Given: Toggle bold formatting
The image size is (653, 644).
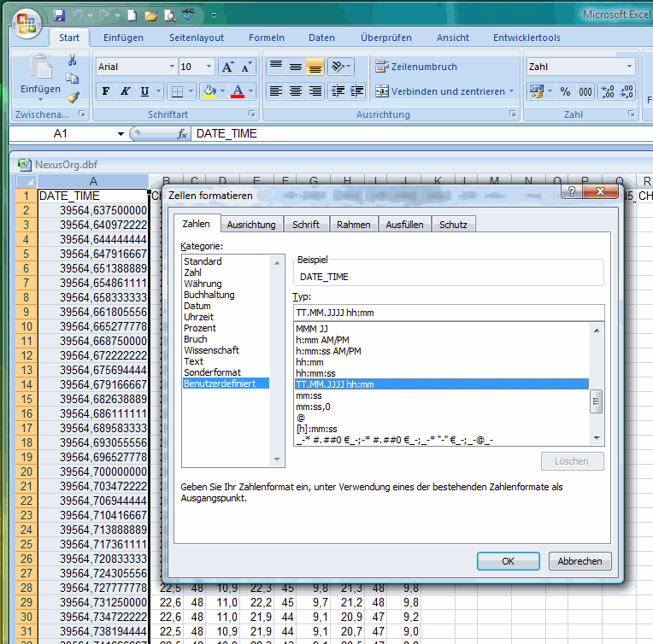Looking at the screenshot, I should pos(106,91).
